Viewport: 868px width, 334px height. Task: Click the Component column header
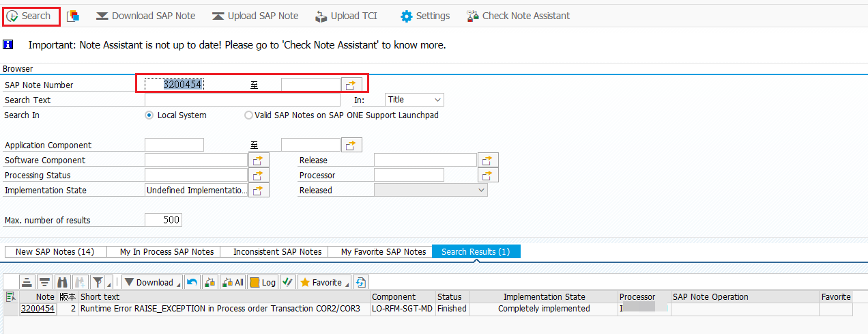(403, 297)
